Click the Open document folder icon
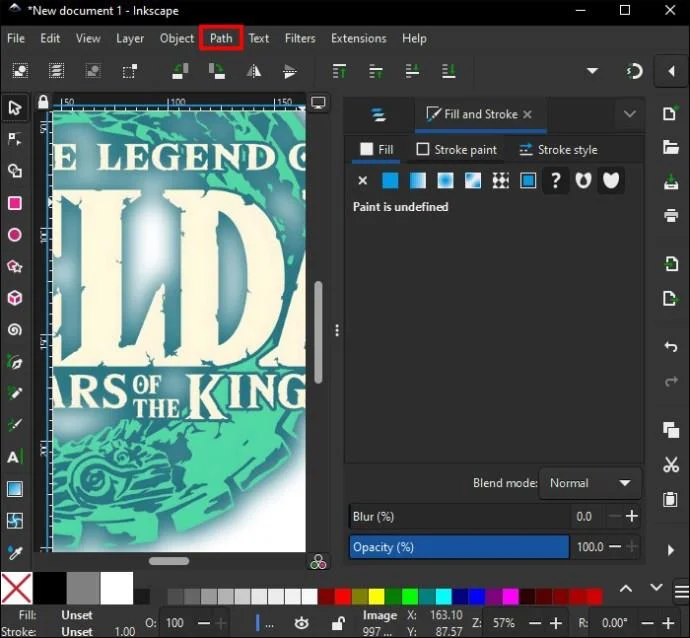Viewport: 690px width, 638px height. pyautogui.click(x=670, y=147)
